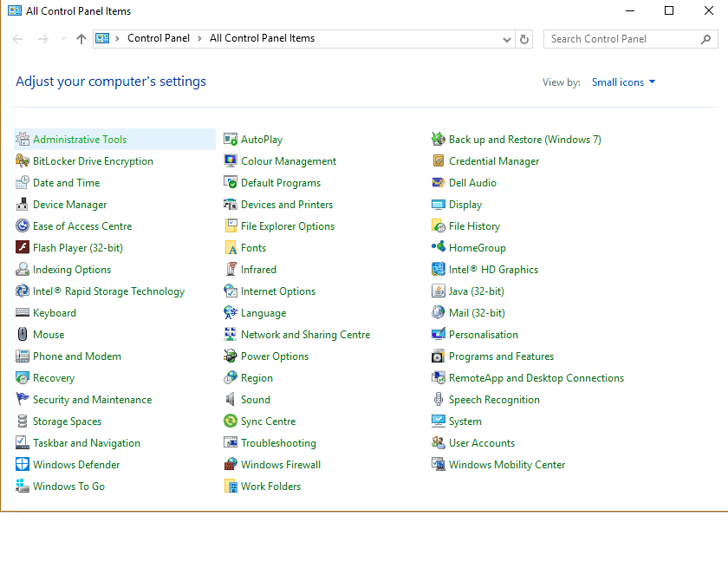This screenshot has height=562, width=728.
Task: Open Device Manager
Action: 69,205
